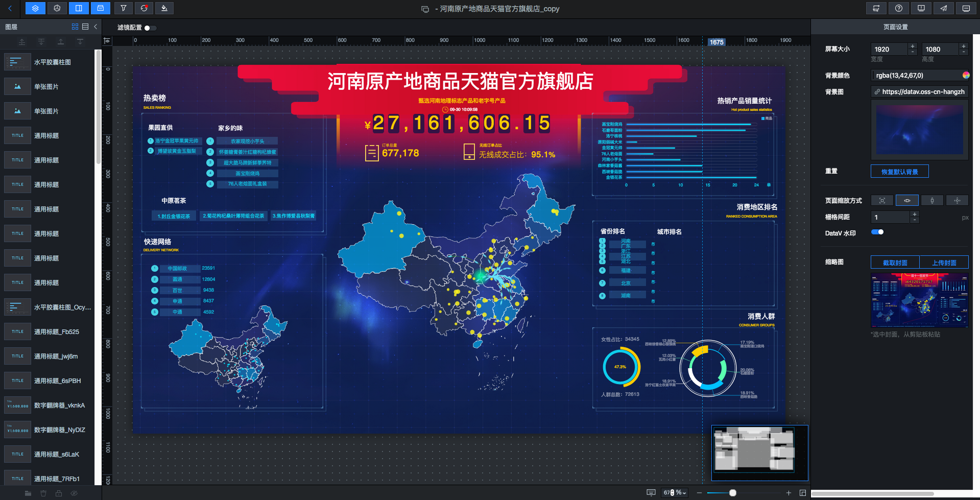Switch layers to thumbnail grid view
This screenshot has width=980, height=500.
[75, 27]
